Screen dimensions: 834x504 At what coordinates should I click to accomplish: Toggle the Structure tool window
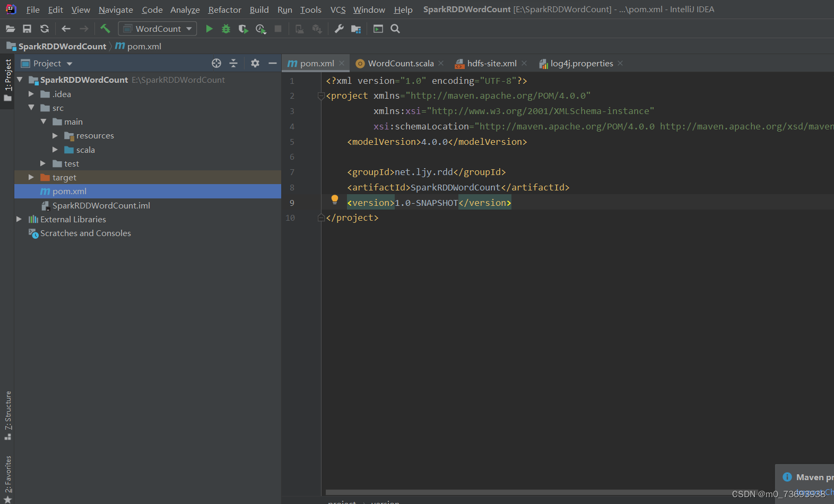pos(7,415)
